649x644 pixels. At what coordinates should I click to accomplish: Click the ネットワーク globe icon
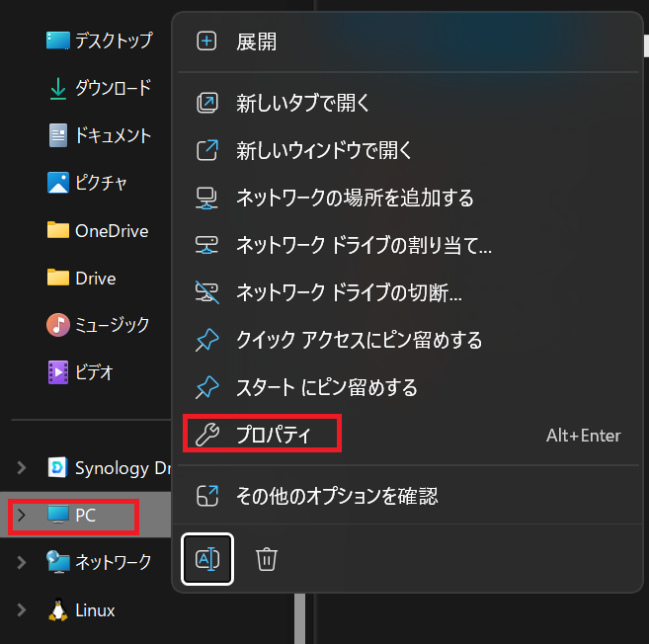(x=58, y=562)
